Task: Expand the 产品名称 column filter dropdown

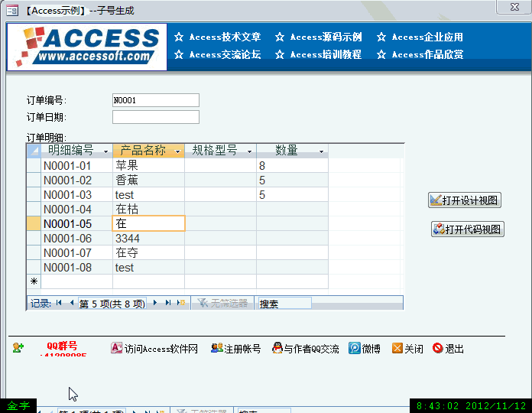Action: 178,151
